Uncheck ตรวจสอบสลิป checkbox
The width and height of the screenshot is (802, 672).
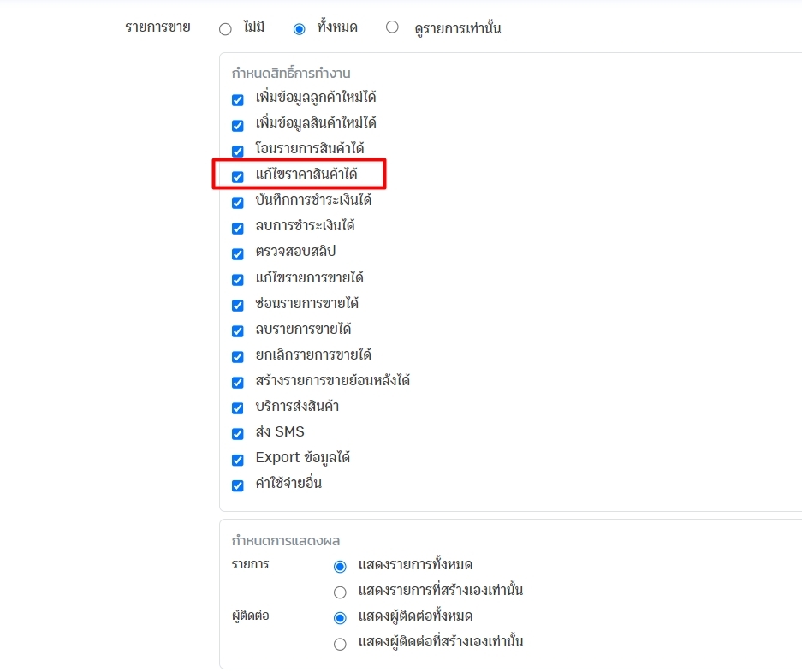coord(238,253)
